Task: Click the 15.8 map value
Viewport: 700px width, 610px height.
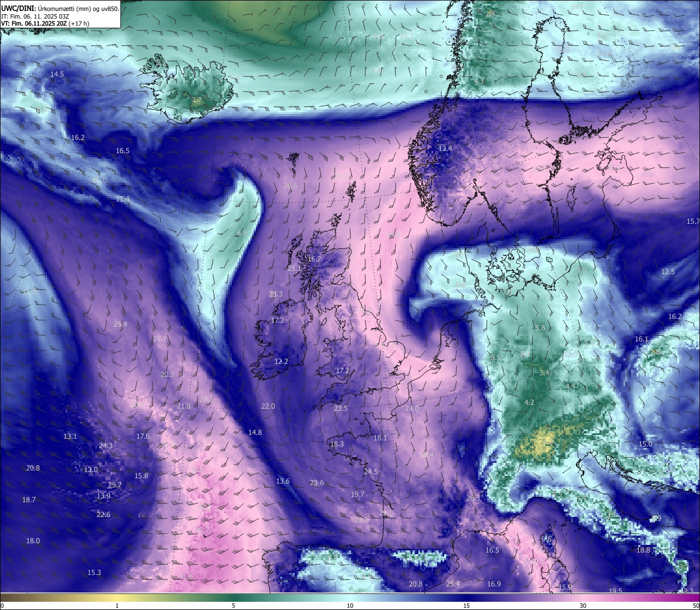Action: [x=141, y=476]
